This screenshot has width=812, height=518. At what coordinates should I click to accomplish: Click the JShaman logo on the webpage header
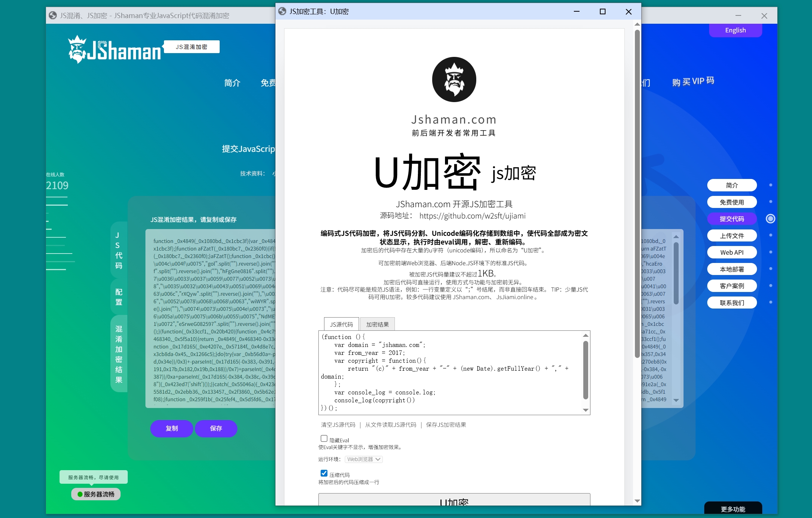[115, 49]
